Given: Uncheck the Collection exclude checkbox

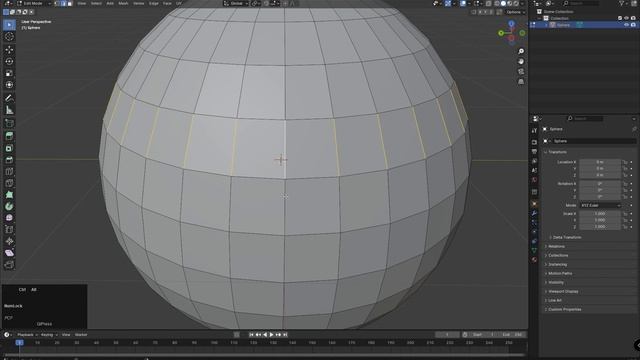Looking at the screenshot, I should click(x=620, y=18).
